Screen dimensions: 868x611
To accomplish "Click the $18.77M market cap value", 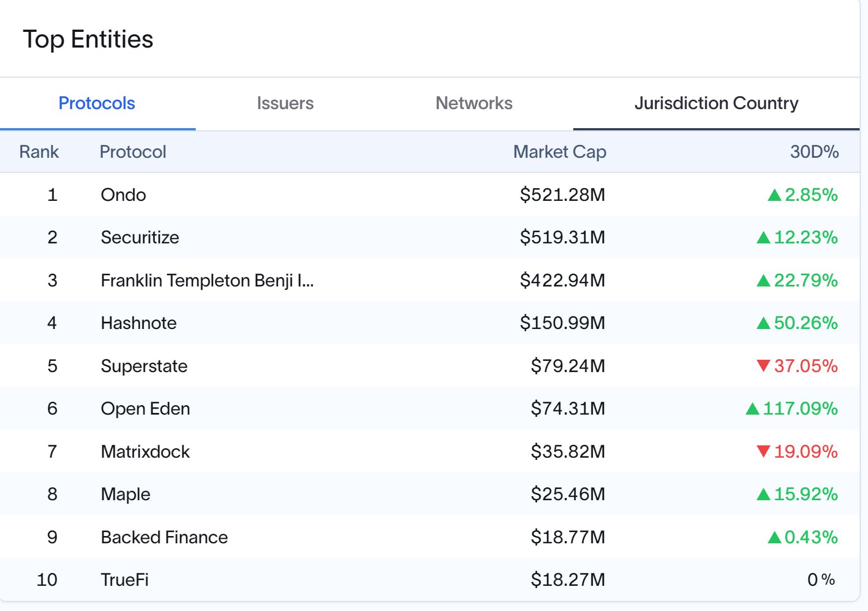I will (568, 537).
